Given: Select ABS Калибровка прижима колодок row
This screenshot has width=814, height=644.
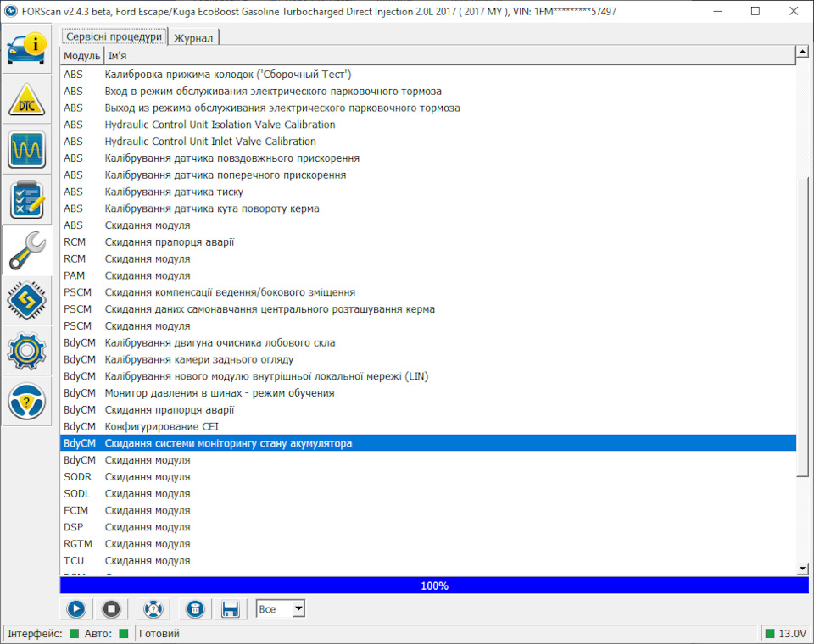Looking at the screenshot, I should click(428, 75).
